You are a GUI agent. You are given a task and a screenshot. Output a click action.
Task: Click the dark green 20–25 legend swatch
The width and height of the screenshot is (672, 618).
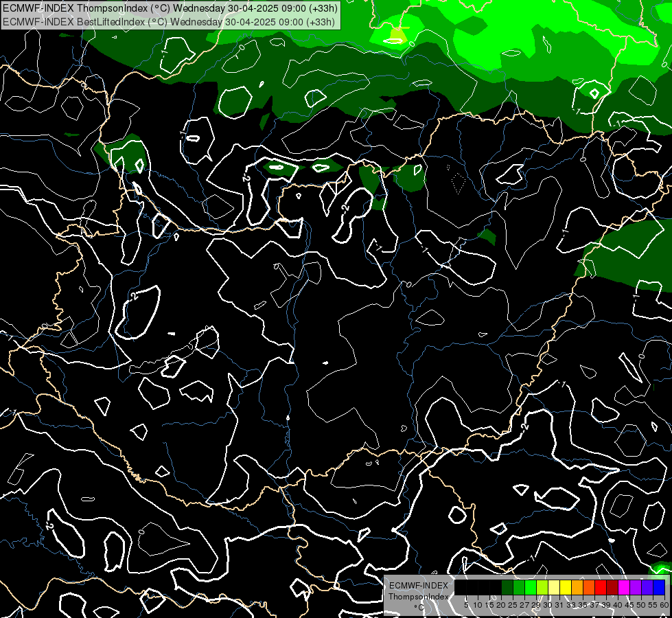(507, 587)
